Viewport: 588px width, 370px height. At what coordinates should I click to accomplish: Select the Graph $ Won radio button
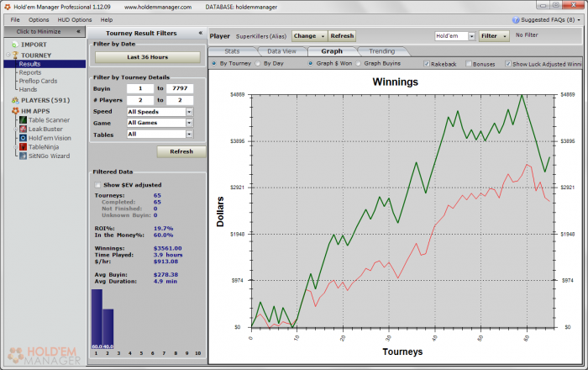311,63
